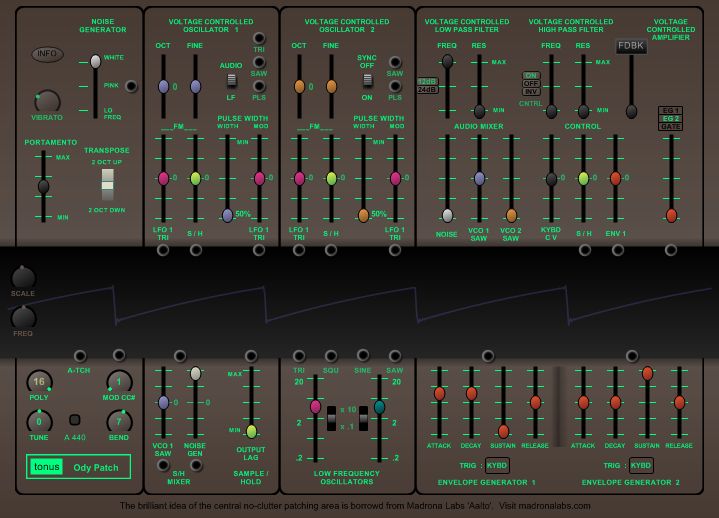Open envelope generator 2 TRIG KYBD selector
Viewport: 719px width, 518px height.
641,465
